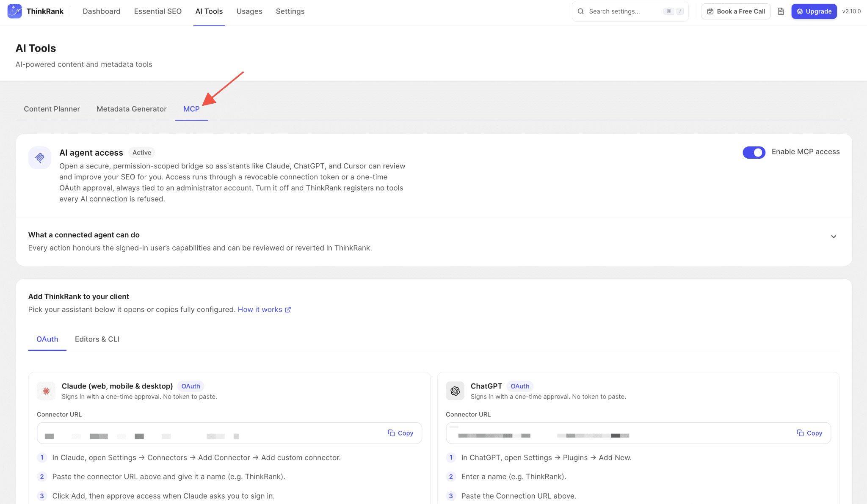Image resolution: width=867 pixels, height=504 pixels.
Task: Click the v2.10.0 version label
Action: [851, 11]
